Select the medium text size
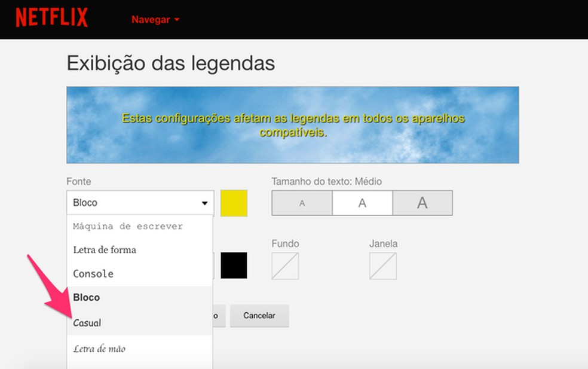This screenshot has height=369, width=588. 362,203
